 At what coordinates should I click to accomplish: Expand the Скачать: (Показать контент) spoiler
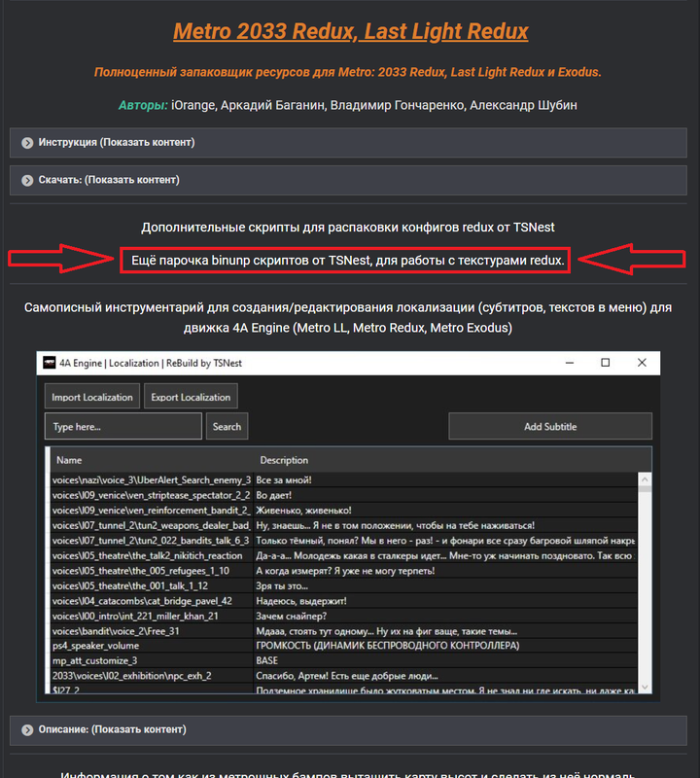point(348,180)
